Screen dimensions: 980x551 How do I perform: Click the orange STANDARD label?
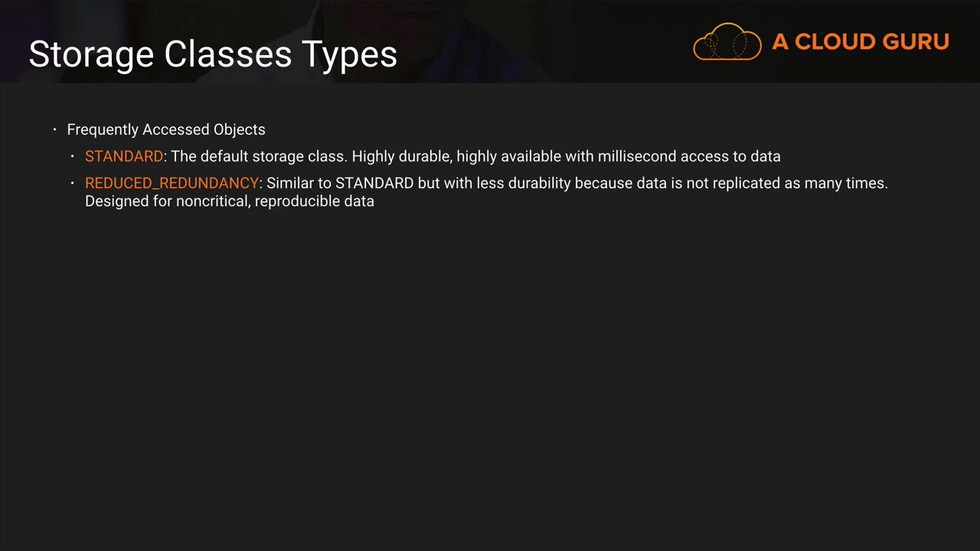tap(124, 156)
